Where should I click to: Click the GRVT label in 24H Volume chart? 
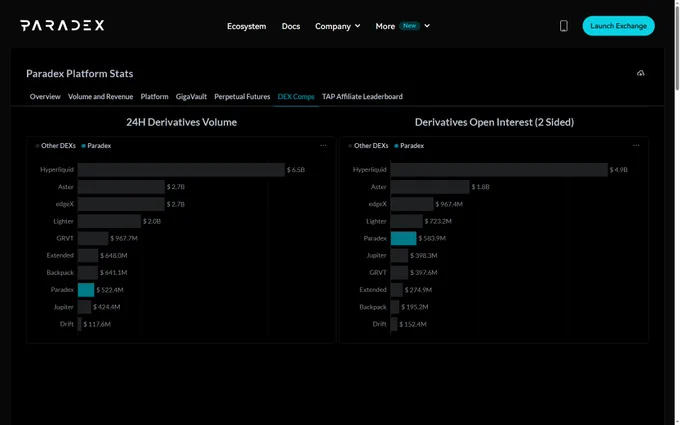tap(65, 238)
